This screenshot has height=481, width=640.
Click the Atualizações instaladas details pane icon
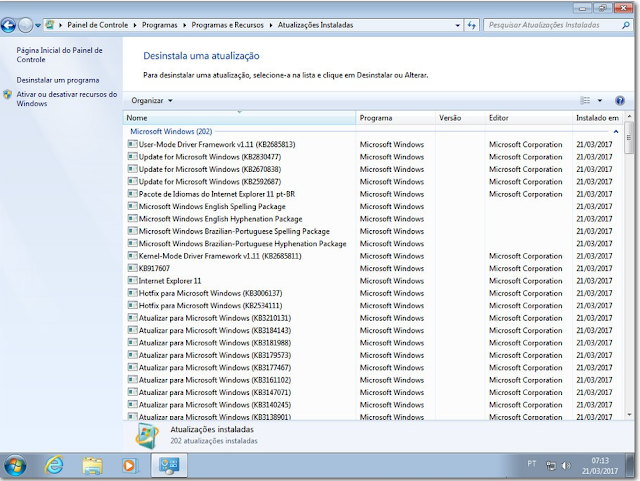(x=147, y=436)
